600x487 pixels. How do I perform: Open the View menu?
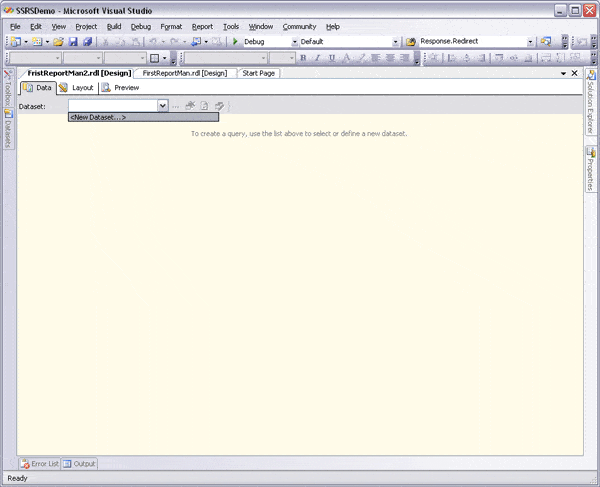coord(59,26)
